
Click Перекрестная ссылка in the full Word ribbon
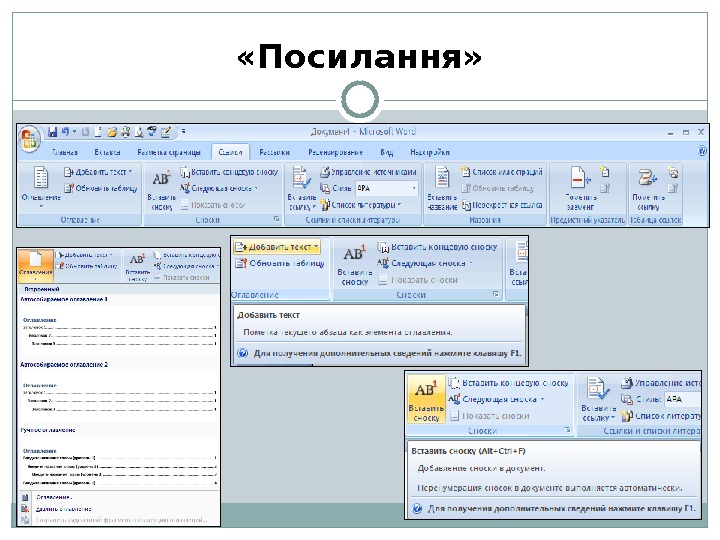click(x=502, y=205)
